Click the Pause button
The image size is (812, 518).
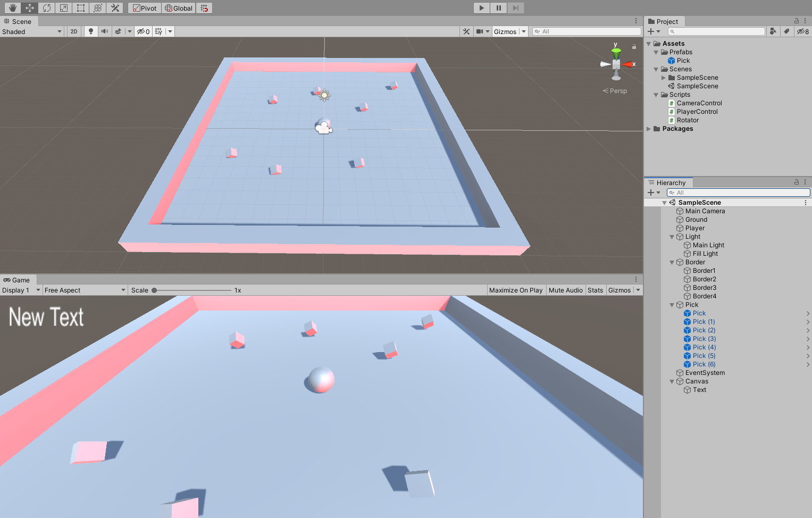tap(498, 8)
